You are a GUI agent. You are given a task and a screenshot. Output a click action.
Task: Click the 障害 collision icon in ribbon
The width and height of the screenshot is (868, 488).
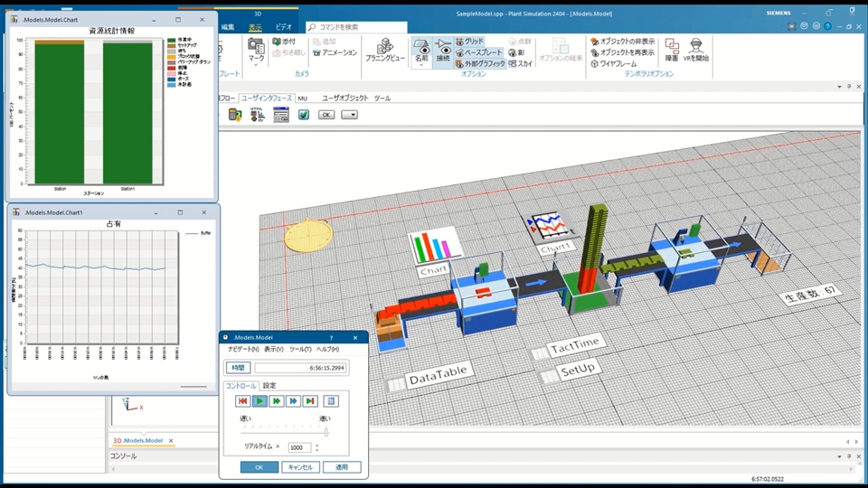671,49
